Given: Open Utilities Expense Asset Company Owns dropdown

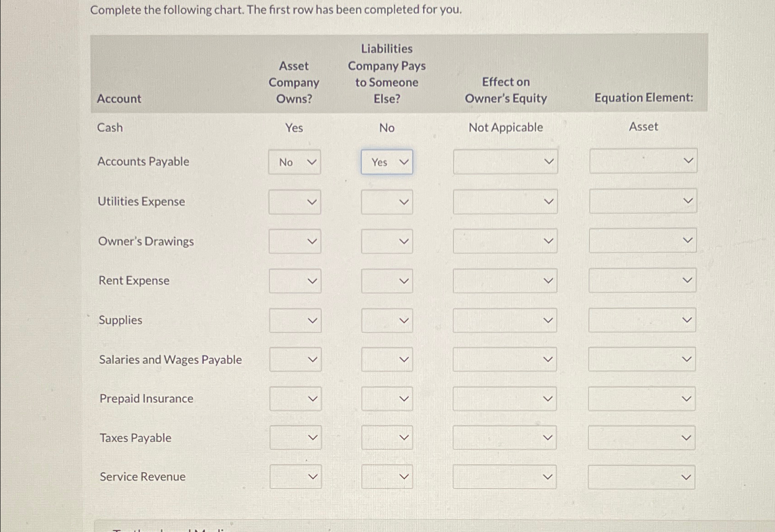Looking at the screenshot, I should (295, 202).
